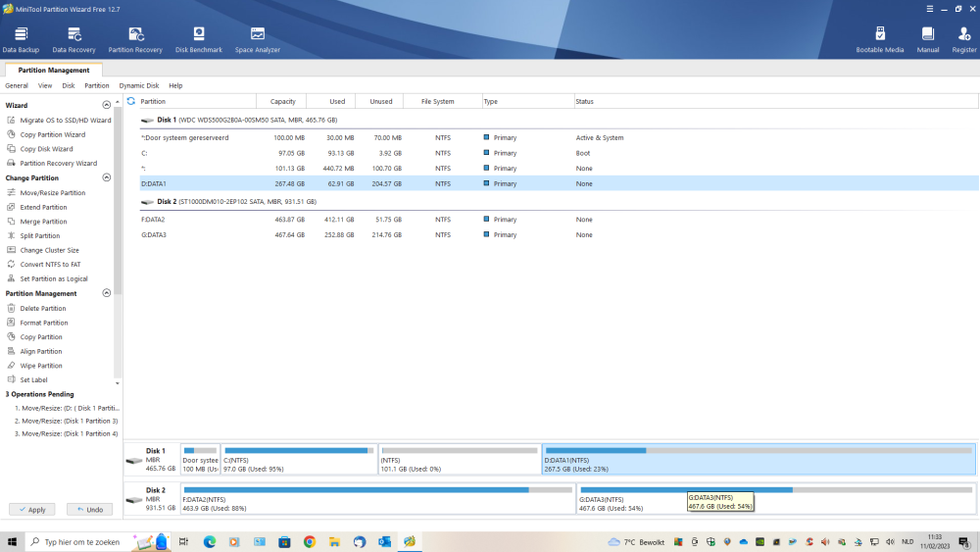980x552 pixels.
Task: Collapse the Partition Management sidebar section
Action: click(107, 293)
